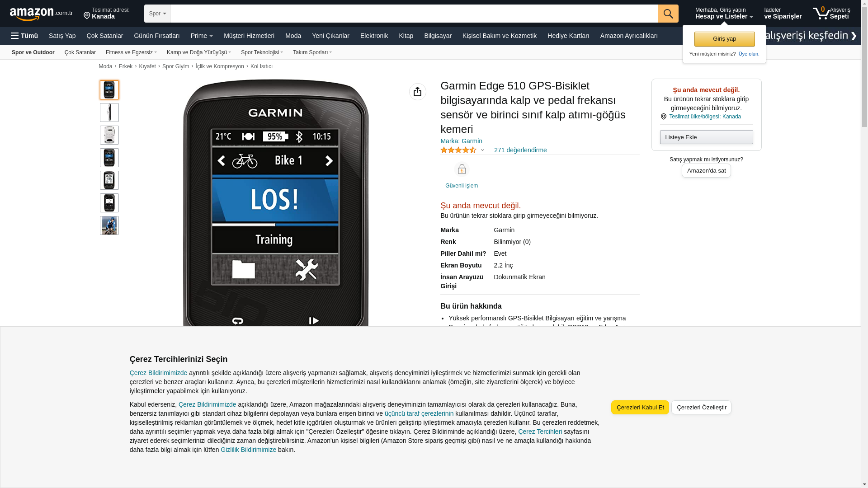Screen dimensions: 868x488
Task: Accept cookies with Çerezleri Kabul Et
Action: [x=640, y=407]
